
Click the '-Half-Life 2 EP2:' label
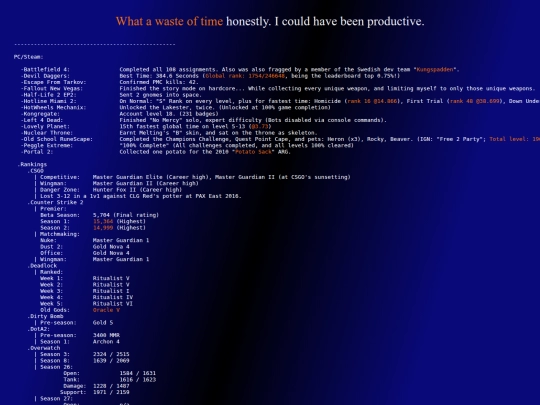tap(49, 95)
